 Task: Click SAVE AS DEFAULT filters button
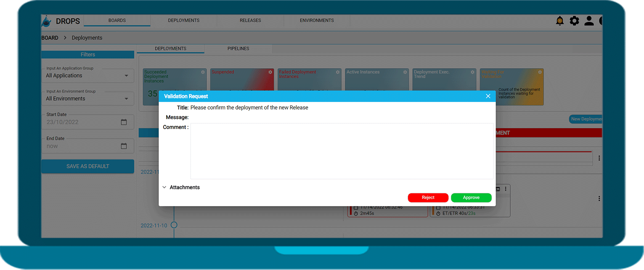coord(87,167)
